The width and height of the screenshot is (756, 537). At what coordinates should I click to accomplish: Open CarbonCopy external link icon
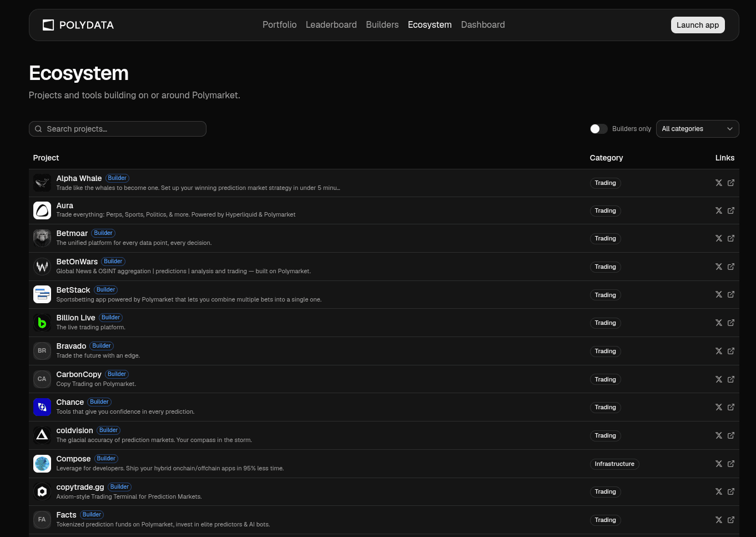[731, 379]
